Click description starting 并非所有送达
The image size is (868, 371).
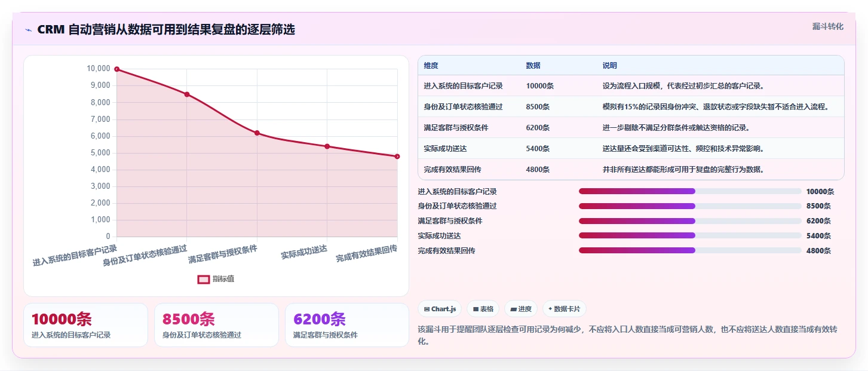[x=683, y=170]
